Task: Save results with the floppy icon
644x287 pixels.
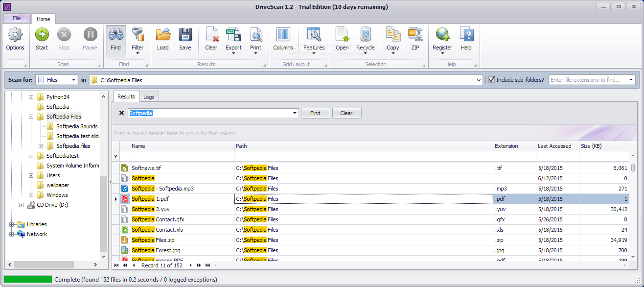Action: click(x=185, y=35)
